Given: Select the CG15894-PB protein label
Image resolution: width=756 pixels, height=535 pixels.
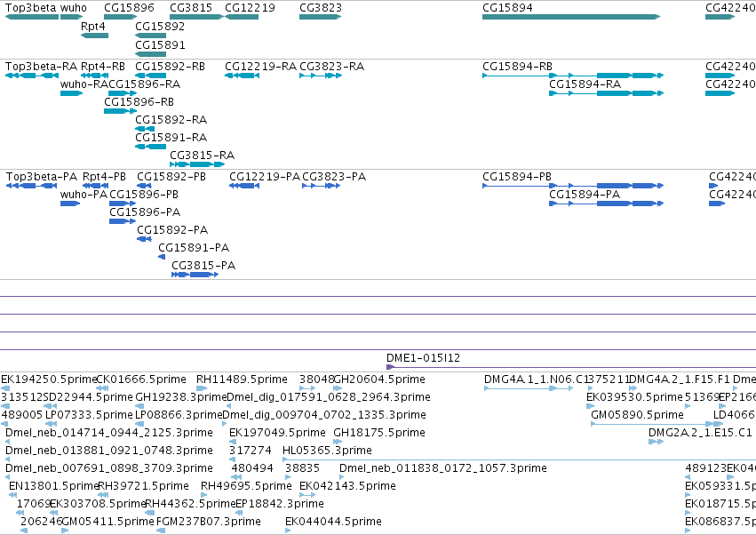Looking at the screenshot, I should pyautogui.click(x=517, y=177).
